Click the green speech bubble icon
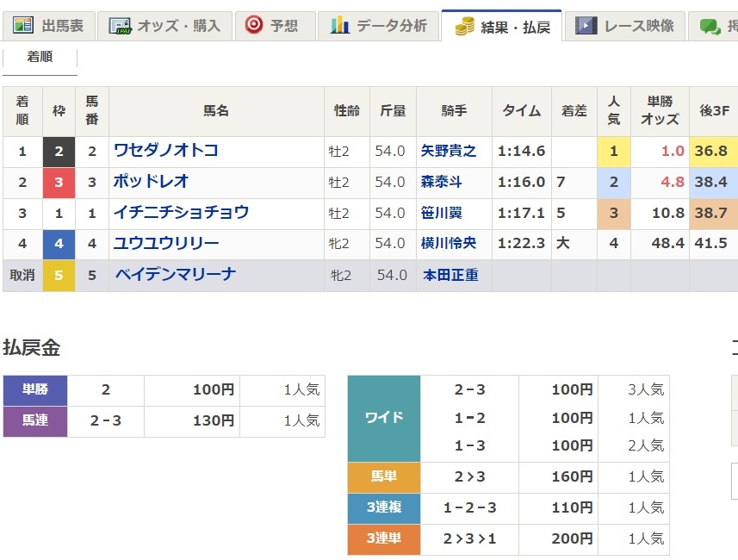This screenshot has width=738, height=560. click(x=710, y=27)
